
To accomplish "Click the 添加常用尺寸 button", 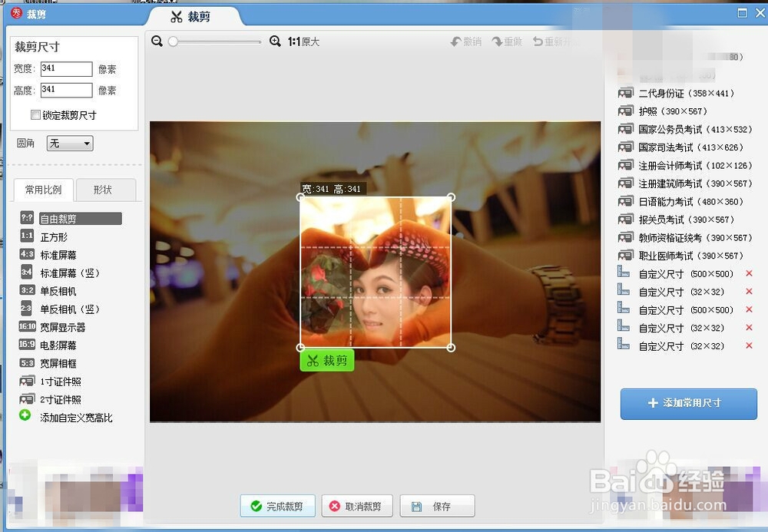I will 688,403.
